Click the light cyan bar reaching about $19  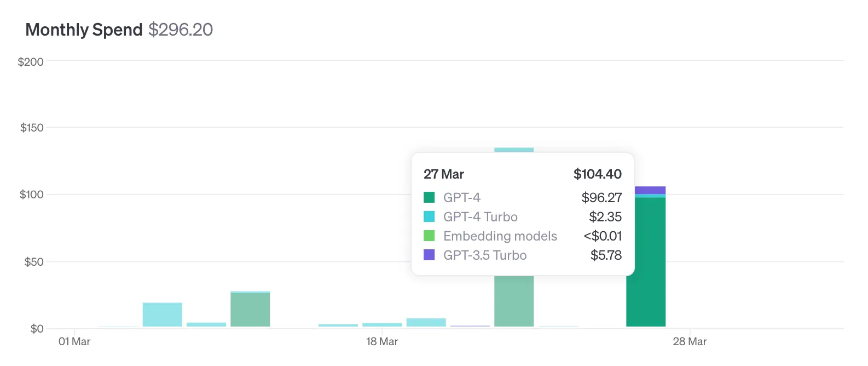click(x=163, y=314)
